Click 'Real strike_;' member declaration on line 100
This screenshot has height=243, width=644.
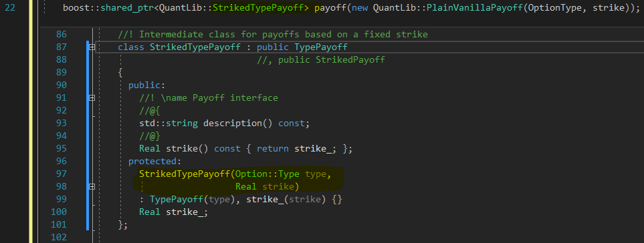point(174,213)
